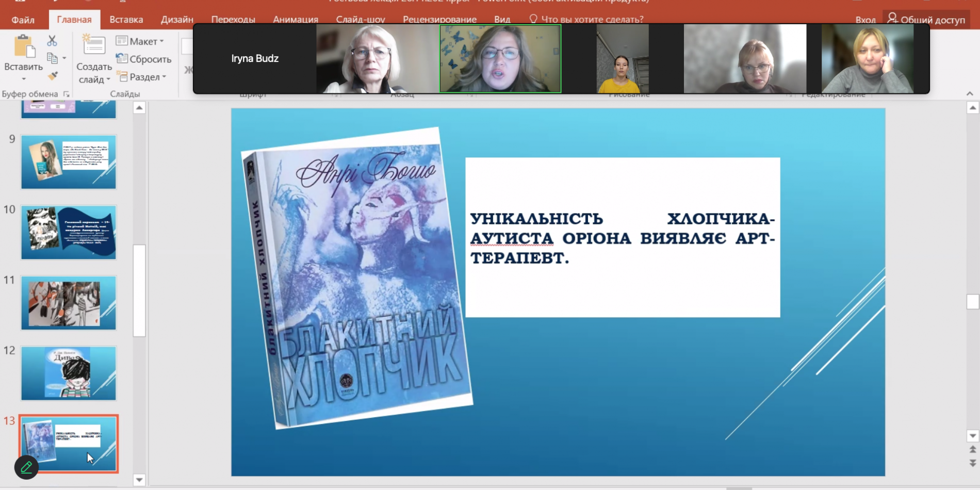Click the video of woman holding phone
The image size is (980, 490).
point(868,59)
